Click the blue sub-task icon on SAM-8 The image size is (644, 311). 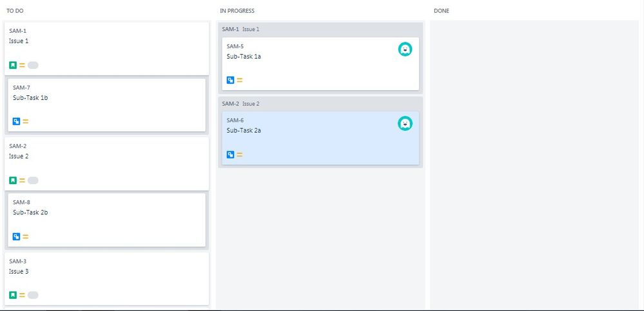[x=16, y=237]
